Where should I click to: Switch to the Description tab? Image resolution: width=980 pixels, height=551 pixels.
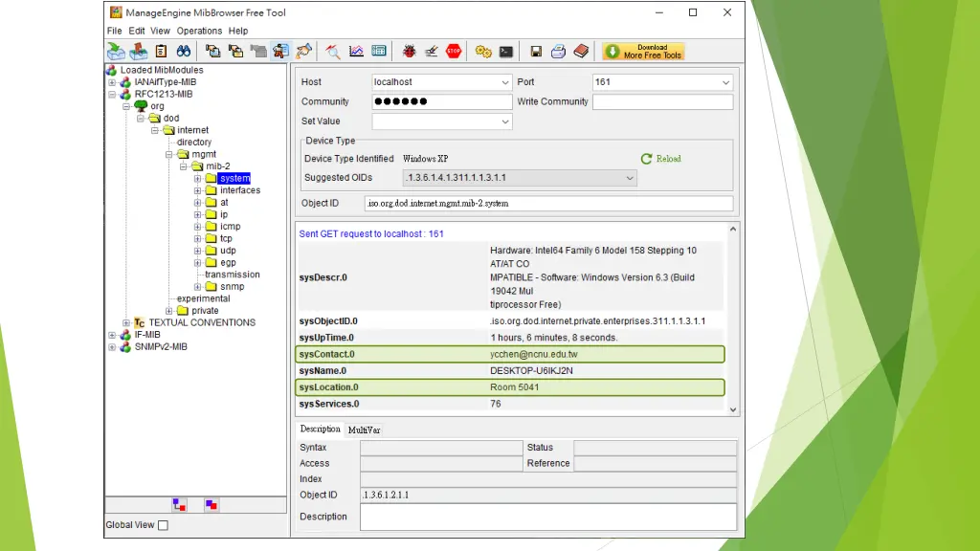(320, 430)
